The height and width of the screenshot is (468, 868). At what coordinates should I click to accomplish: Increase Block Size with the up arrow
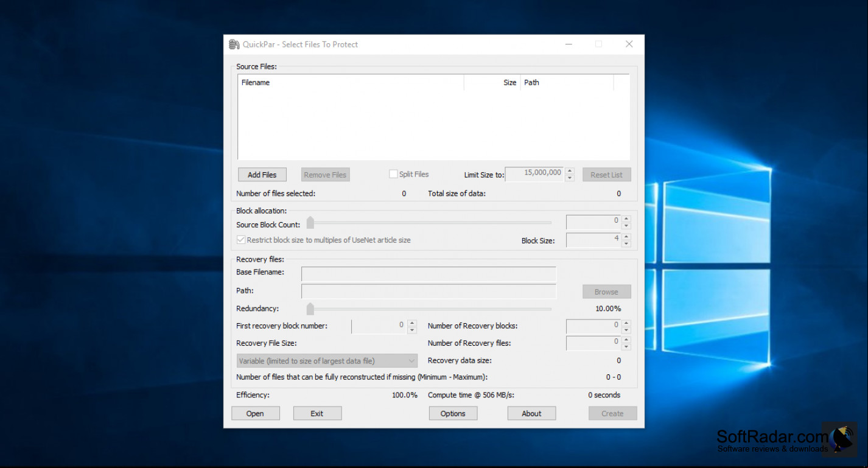626,237
